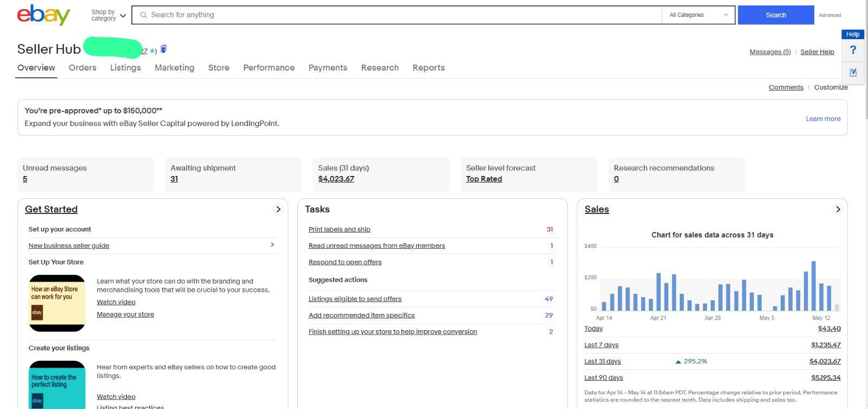Click Last 90 days link
This screenshot has height=409, width=868.
click(604, 377)
